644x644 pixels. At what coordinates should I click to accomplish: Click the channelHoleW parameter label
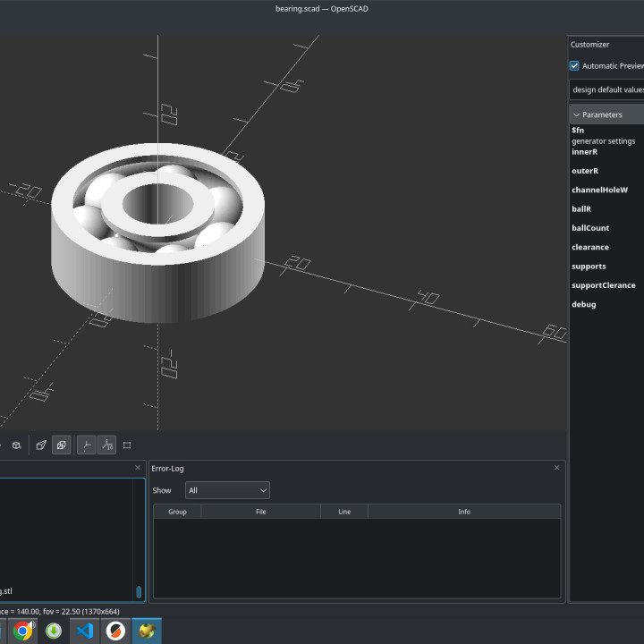coord(599,190)
